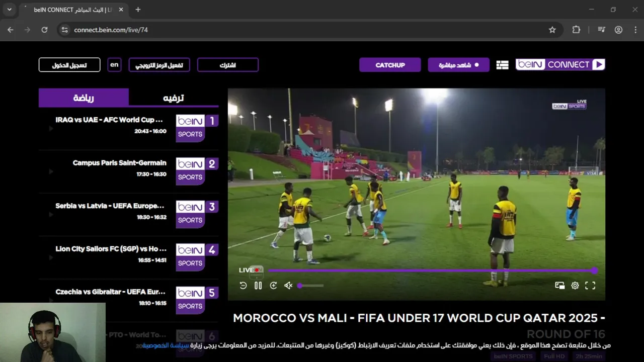644x362 pixels.
Task: Pause the live video playback
Action: click(258, 286)
